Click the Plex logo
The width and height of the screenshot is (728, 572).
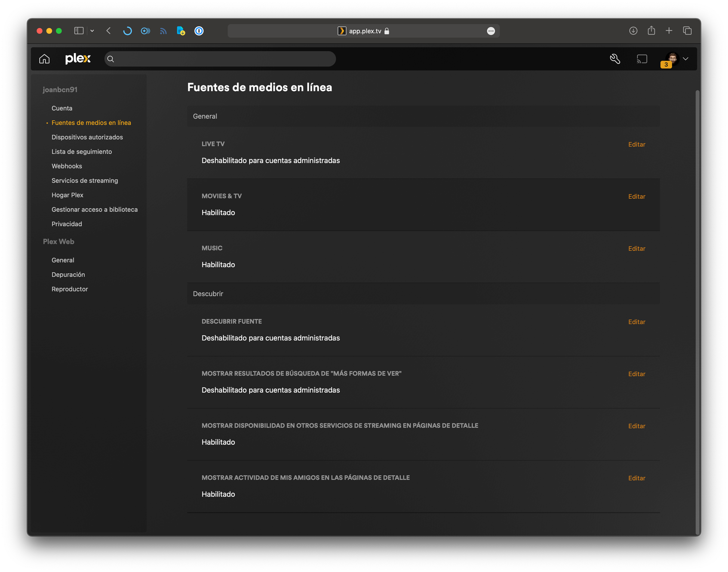(x=78, y=59)
